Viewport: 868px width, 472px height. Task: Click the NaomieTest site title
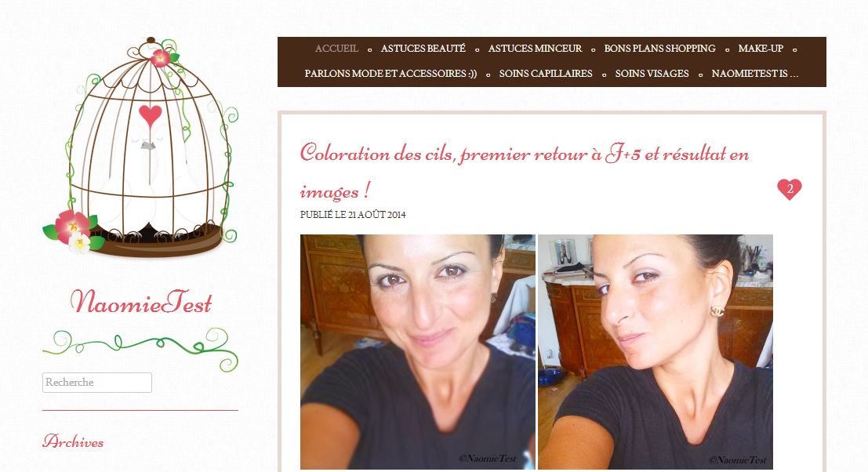click(x=140, y=302)
